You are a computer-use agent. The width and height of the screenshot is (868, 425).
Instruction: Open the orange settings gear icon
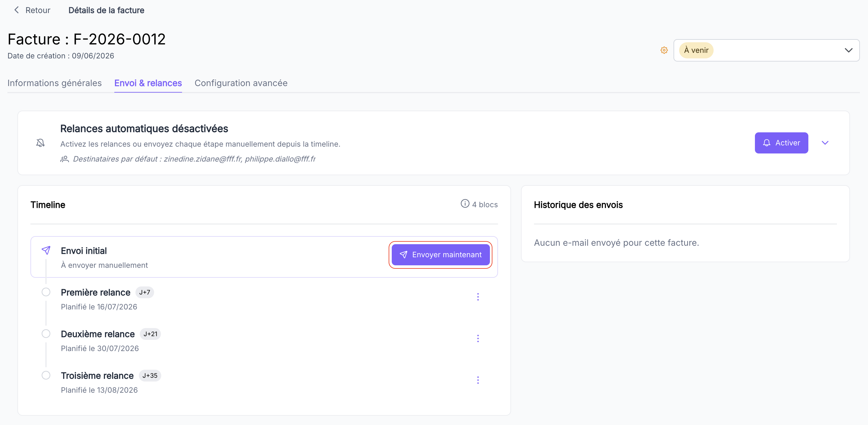point(664,50)
